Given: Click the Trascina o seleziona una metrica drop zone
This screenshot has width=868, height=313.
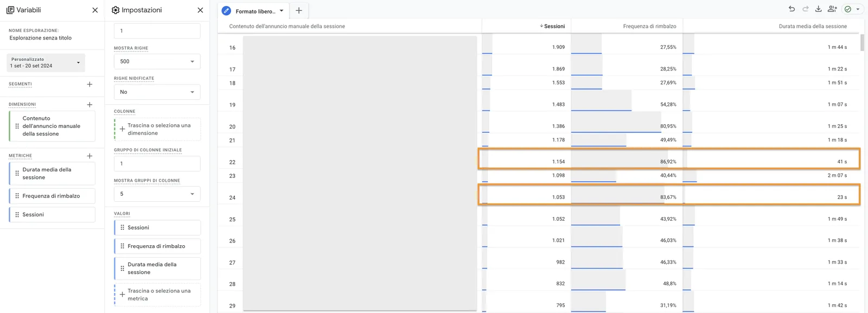Looking at the screenshot, I should (157, 295).
